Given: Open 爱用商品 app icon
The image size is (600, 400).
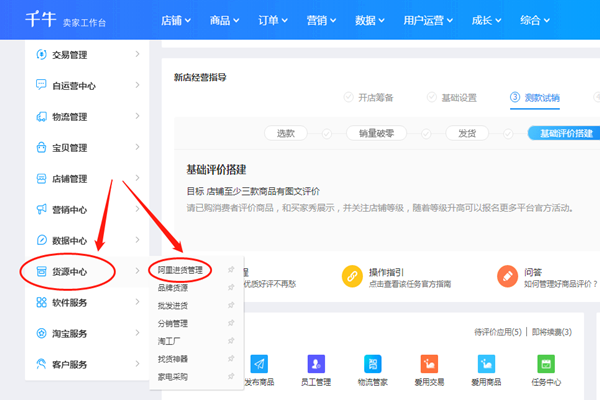Looking at the screenshot, I should [486, 364].
